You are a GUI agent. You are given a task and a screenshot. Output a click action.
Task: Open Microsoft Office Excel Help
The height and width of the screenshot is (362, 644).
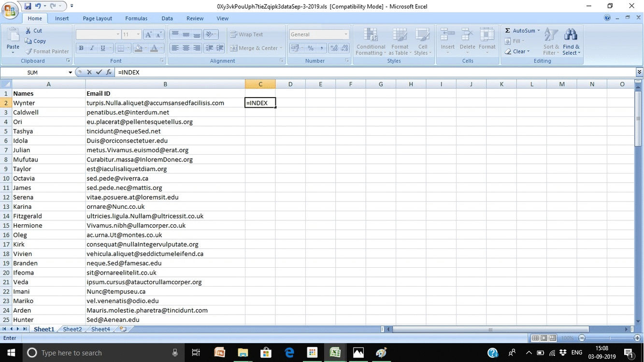607,18
